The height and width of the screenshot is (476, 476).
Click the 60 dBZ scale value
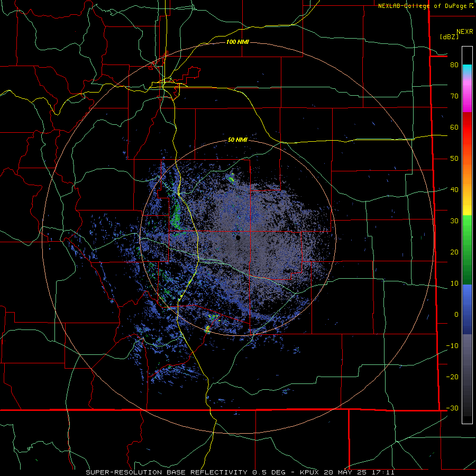454,127
